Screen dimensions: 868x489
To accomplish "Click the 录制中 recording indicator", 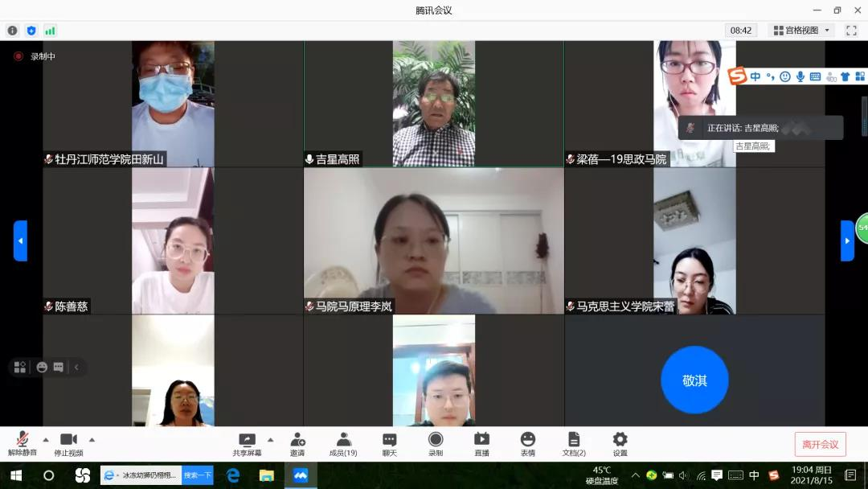I will tap(35, 56).
